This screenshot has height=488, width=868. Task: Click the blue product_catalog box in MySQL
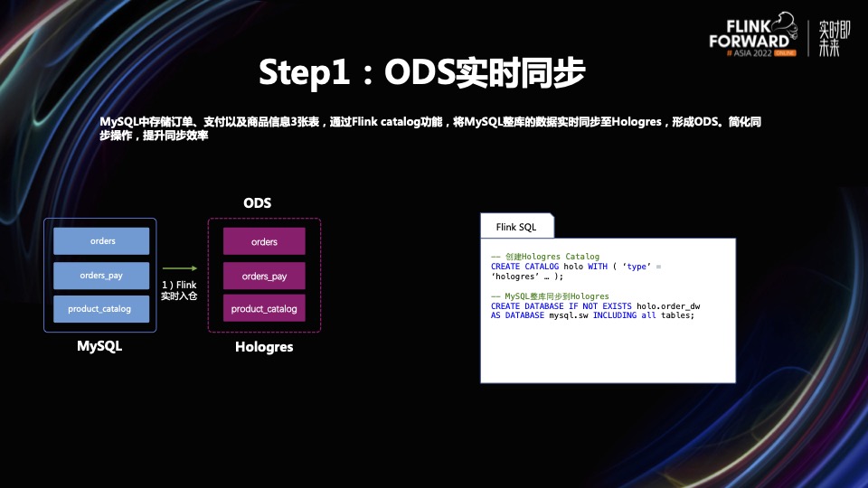tap(101, 309)
